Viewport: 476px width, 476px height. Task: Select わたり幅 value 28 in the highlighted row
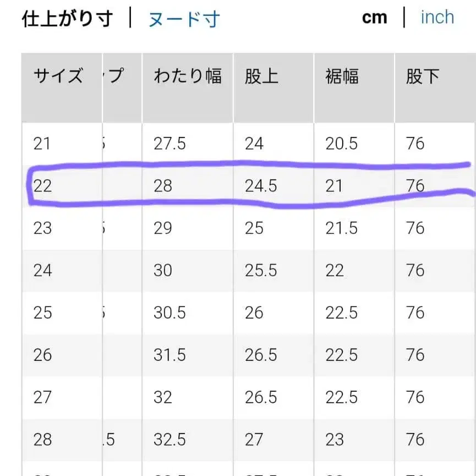click(x=162, y=185)
